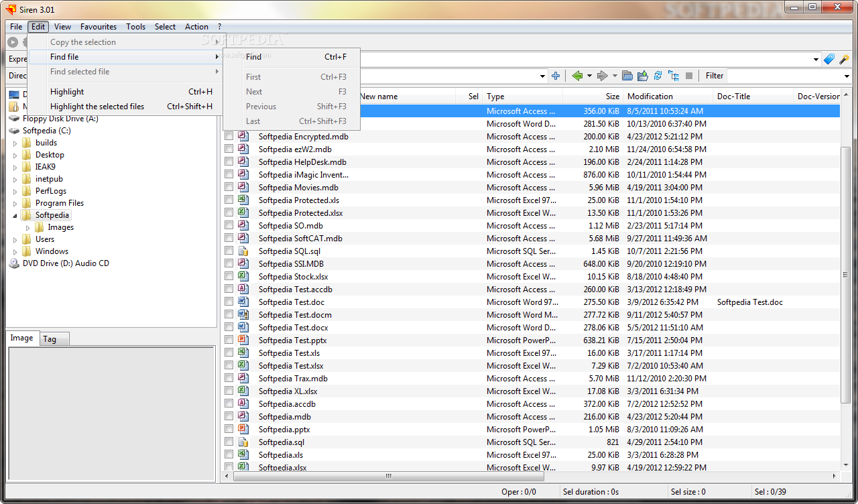Click the blue plus icon next to directory box
Image resolution: width=858 pixels, height=504 pixels.
click(x=556, y=76)
